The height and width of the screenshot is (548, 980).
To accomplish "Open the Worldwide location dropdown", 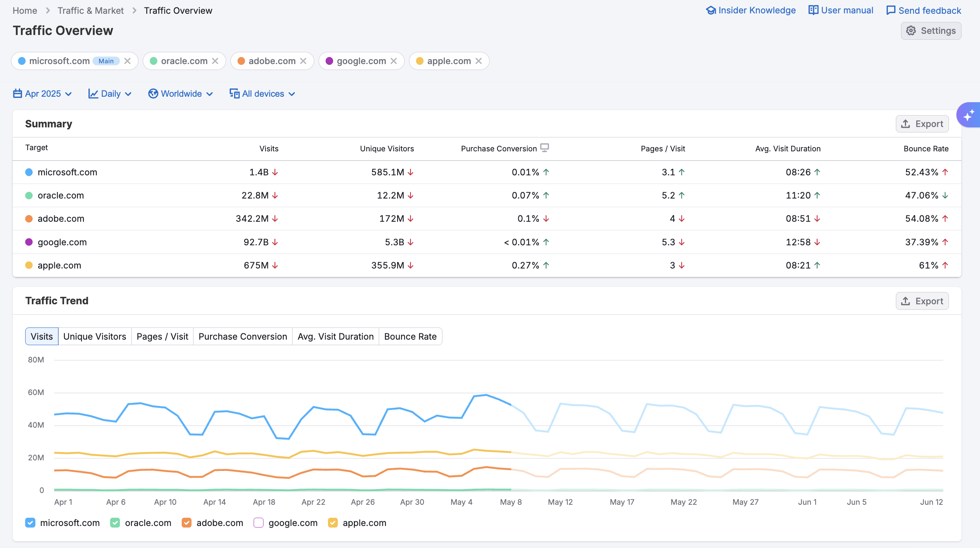I will click(181, 94).
